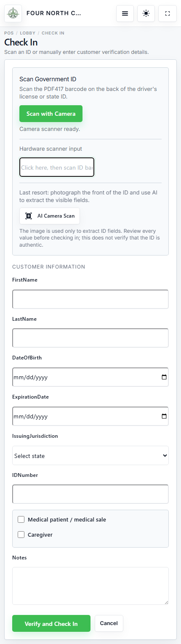Click inside the Notes text area
Screen dimensions: 181x644
tap(90, 586)
